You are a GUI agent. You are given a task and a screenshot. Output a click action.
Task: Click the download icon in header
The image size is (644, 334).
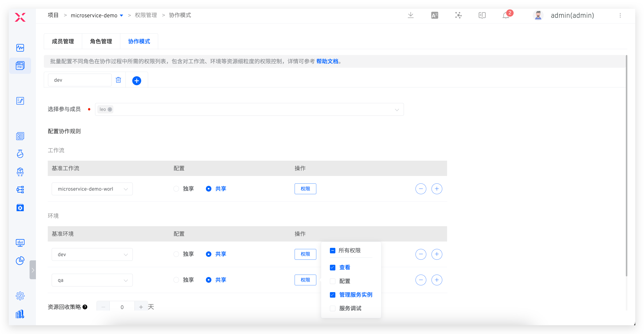(x=411, y=15)
